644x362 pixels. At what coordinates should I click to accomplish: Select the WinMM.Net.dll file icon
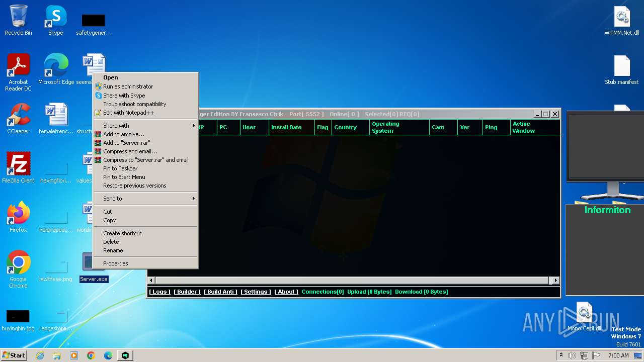point(622,21)
